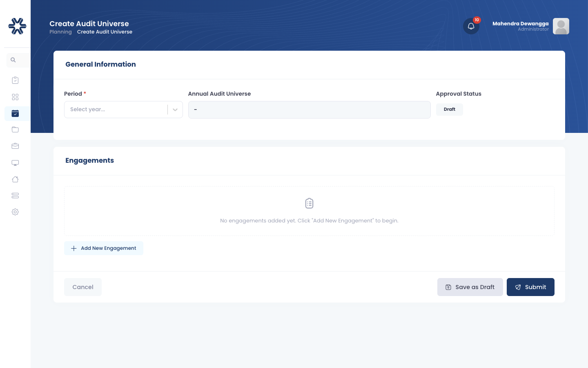The image size is (588, 368).
Task: Click the Draft status badge
Action: pyautogui.click(x=450, y=109)
